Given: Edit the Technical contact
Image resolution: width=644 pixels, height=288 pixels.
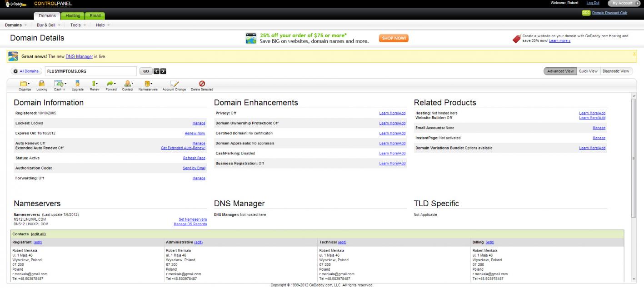Looking at the screenshot, I should (342, 242).
